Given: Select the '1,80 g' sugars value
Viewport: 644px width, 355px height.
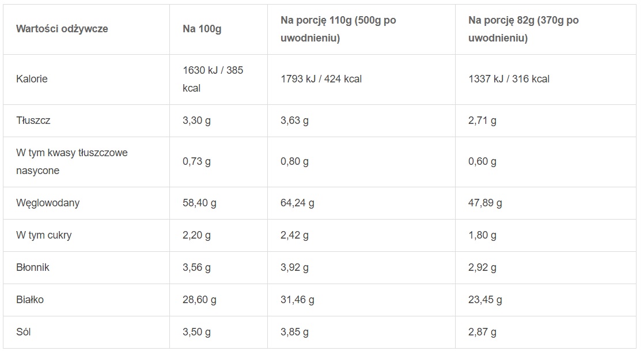Looking at the screenshot, I should 483,235.
